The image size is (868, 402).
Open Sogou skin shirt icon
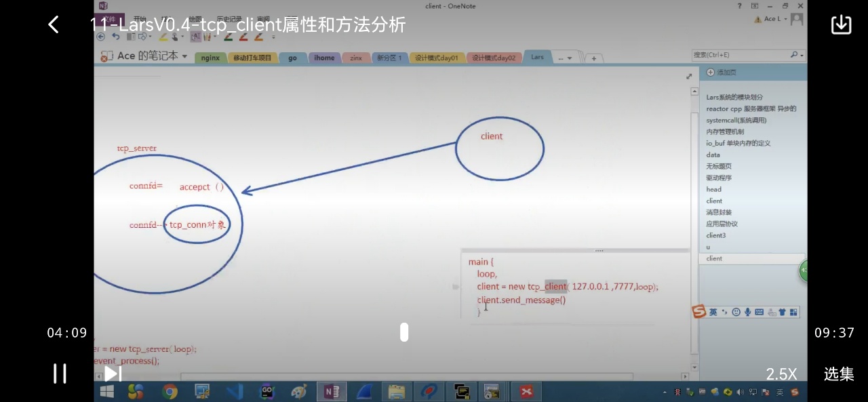(x=782, y=312)
